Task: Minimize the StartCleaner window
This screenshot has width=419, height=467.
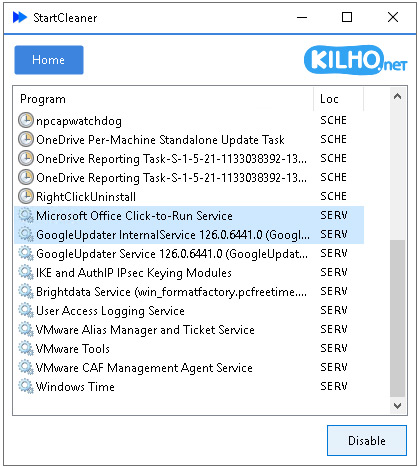Action: click(302, 17)
